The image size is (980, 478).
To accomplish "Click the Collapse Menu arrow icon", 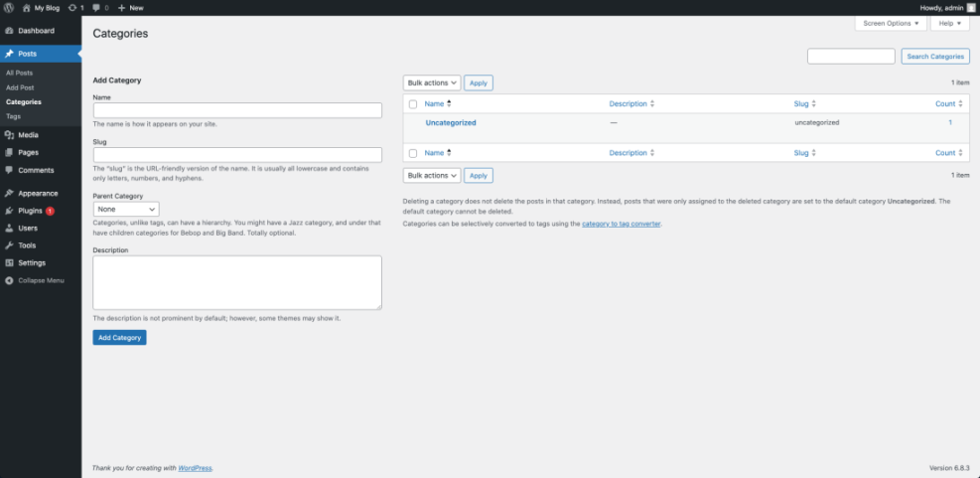I will 9,280.
